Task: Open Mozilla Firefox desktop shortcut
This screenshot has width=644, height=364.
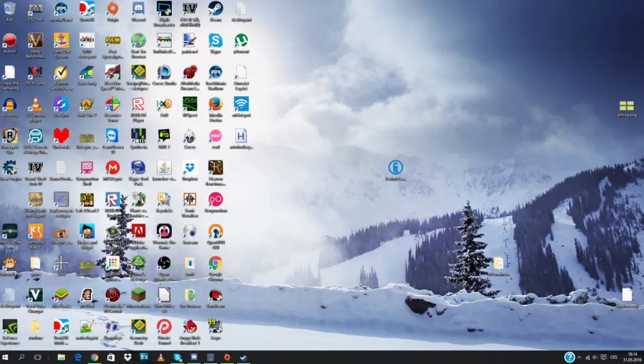Action: (216, 110)
